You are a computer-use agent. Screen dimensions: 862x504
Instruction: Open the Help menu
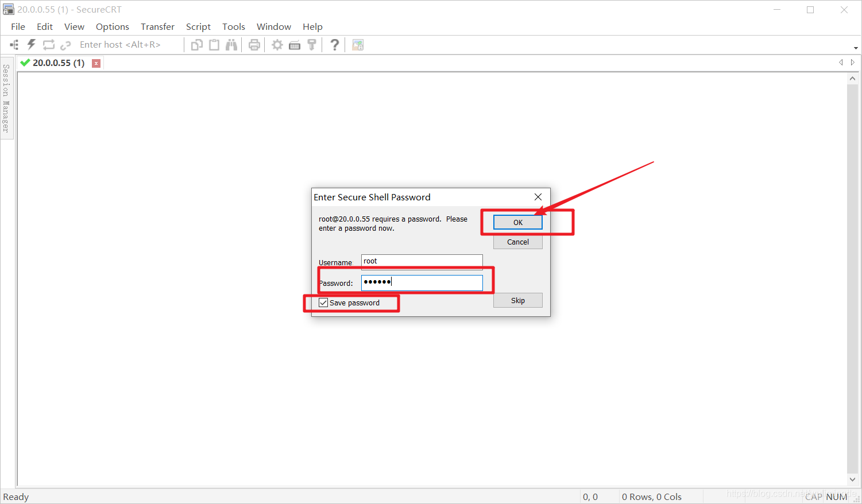313,26
